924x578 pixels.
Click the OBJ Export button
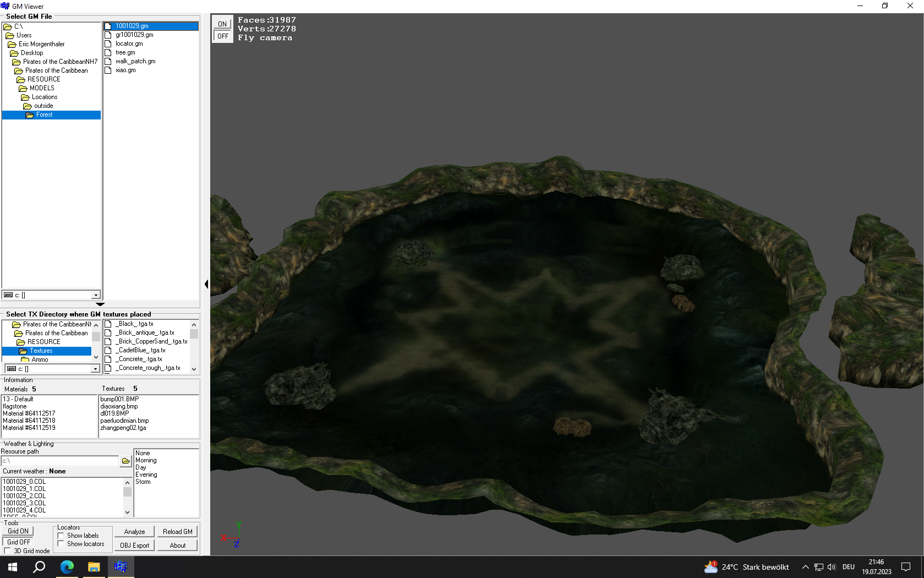135,546
